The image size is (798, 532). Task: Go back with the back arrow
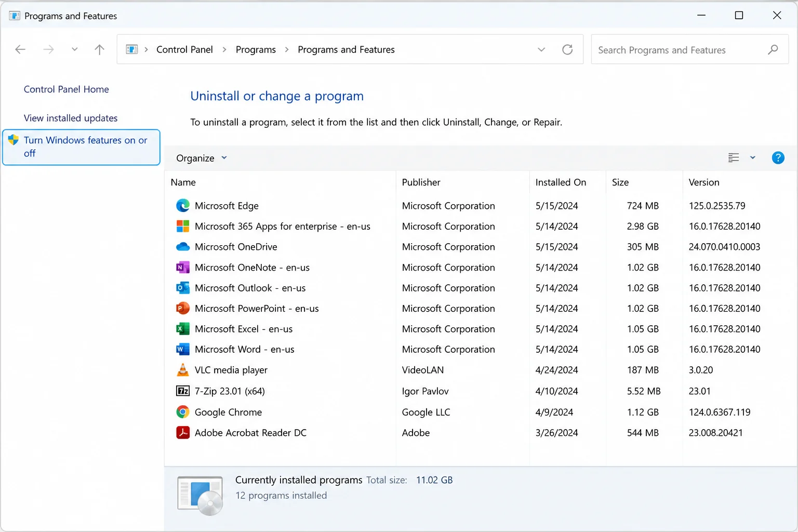[x=20, y=49]
